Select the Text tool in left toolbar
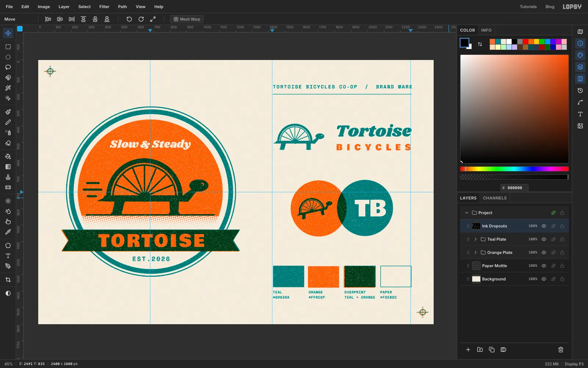The height and width of the screenshot is (368, 588). pos(8,256)
